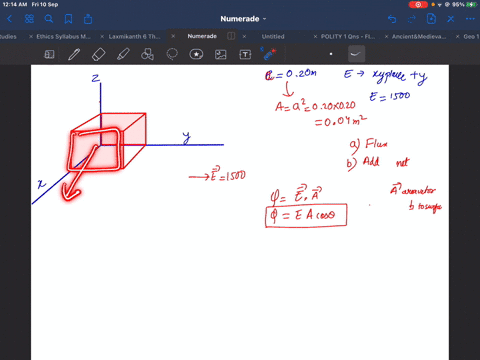Viewport: 480px width, 360px height.
Task: Choose the small dot stroke size
Action: pos(331,54)
